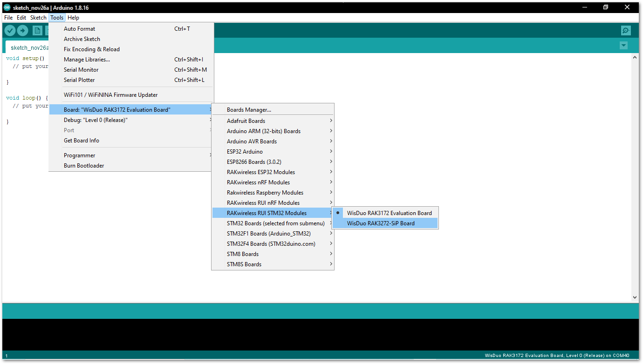Click the Tools menu

tap(57, 18)
